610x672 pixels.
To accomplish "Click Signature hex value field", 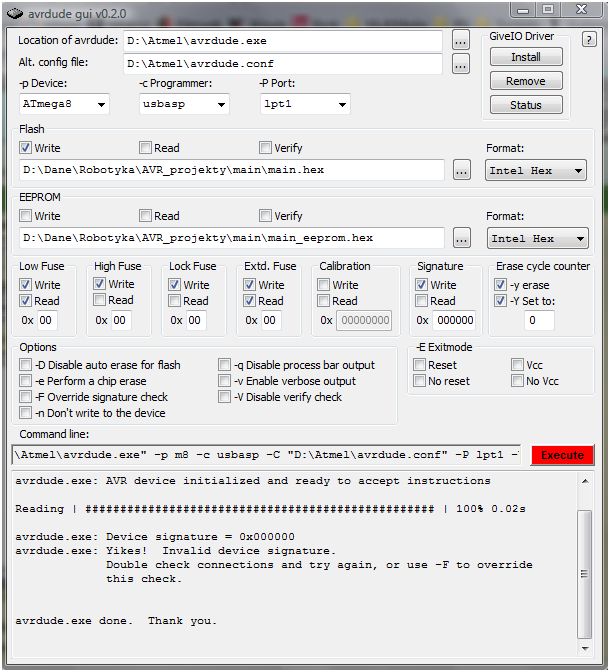I will pos(454,320).
